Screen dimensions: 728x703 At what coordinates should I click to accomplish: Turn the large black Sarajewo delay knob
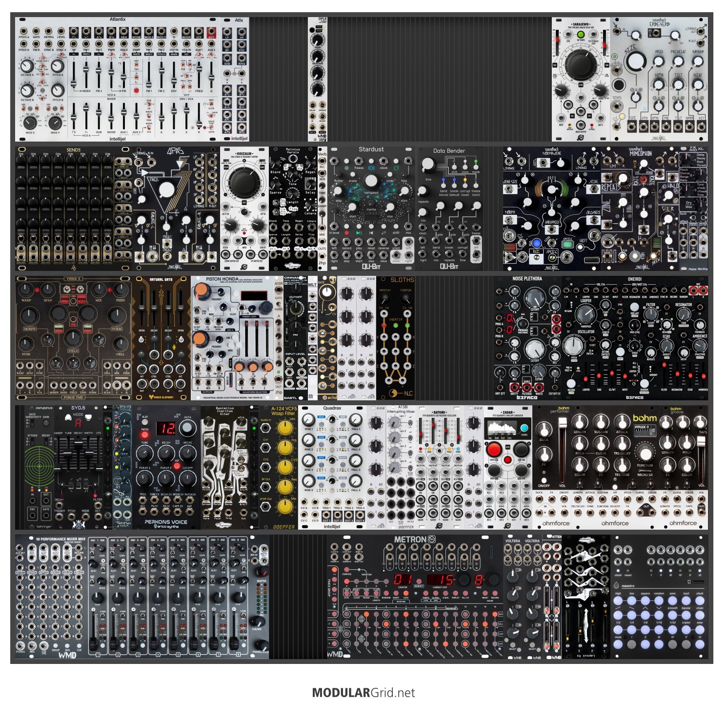pyautogui.click(x=581, y=65)
